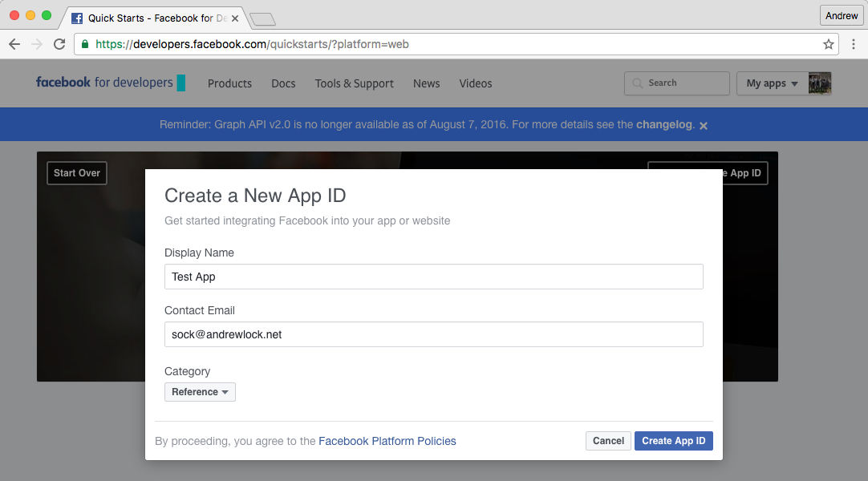Go to the News section
The width and height of the screenshot is (868, 481).
click(426, 83)
